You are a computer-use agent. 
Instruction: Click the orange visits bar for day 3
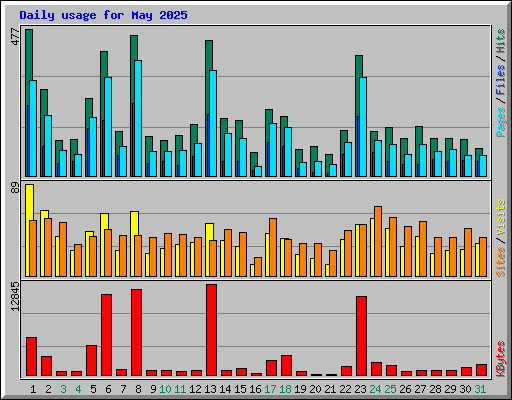pos(63,249)
